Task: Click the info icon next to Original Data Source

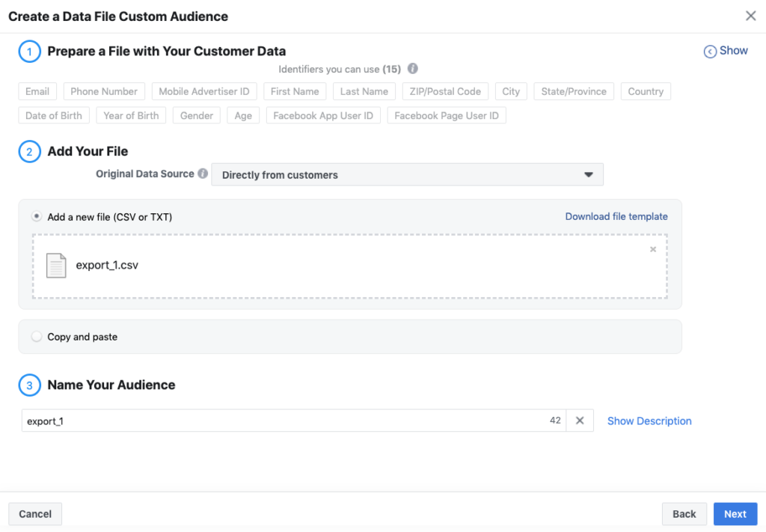Action: 202,174
